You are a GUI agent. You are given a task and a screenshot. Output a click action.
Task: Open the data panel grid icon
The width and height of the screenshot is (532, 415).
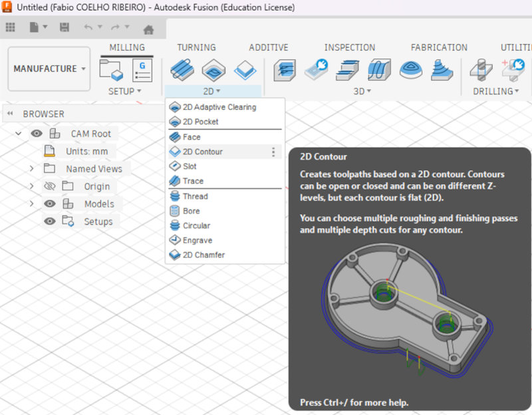11,27
